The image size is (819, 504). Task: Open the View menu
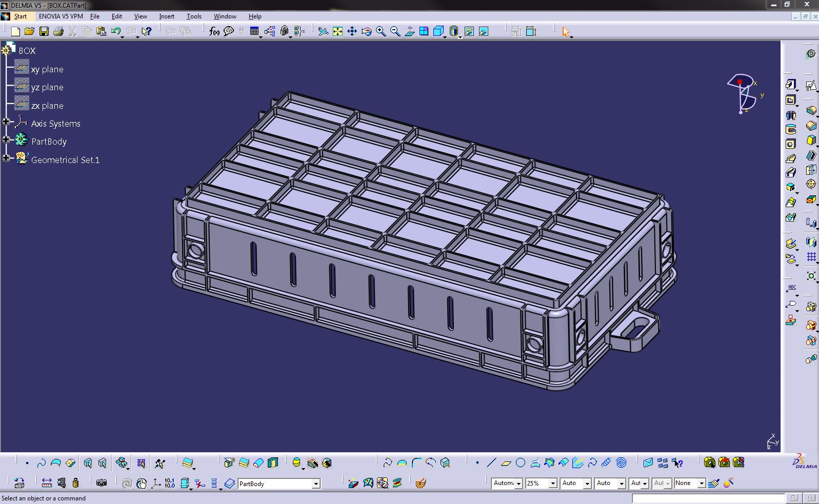click(x=141, y=16)
